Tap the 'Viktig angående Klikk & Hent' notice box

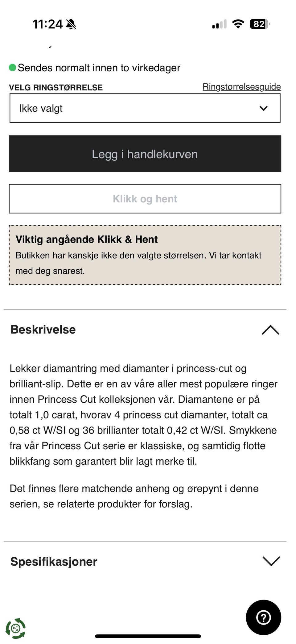tap(145, 255)
